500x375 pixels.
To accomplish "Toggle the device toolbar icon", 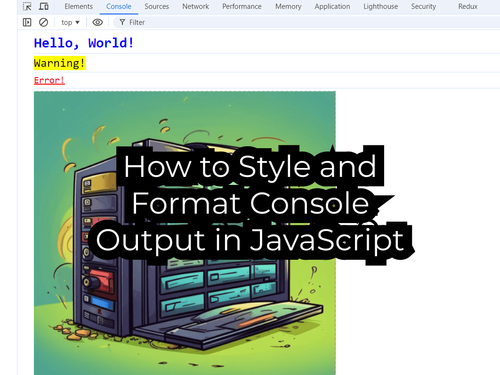I will tap(44, 6).
